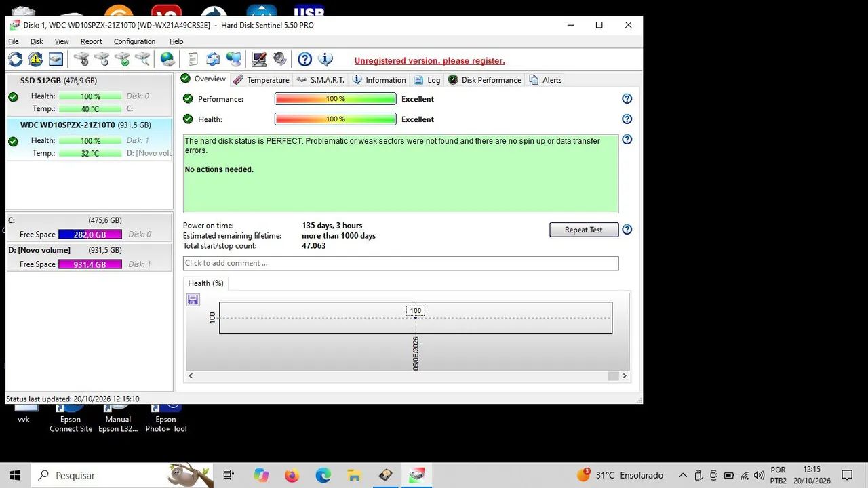Viewport: 868px width, 488px height.
Task: Save the Health graph using the floppy icon
Action: click(193, 300)
